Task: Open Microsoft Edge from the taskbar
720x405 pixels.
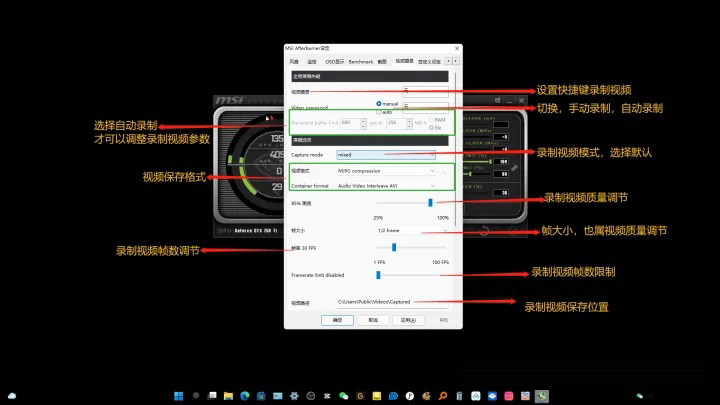Action: (x=245, y=396)
